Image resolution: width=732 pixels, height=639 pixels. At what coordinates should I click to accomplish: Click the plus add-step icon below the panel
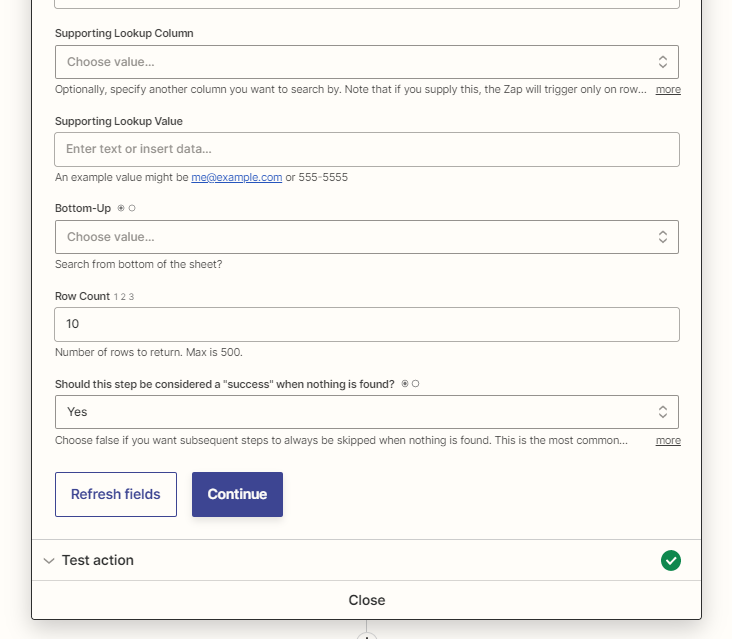click(366, 635)
